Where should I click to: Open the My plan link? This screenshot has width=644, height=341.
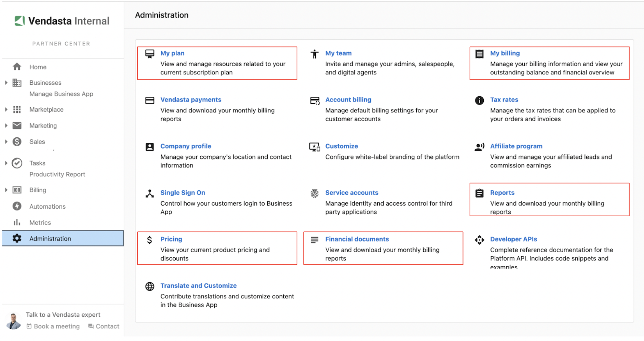[x=173, y=53]
